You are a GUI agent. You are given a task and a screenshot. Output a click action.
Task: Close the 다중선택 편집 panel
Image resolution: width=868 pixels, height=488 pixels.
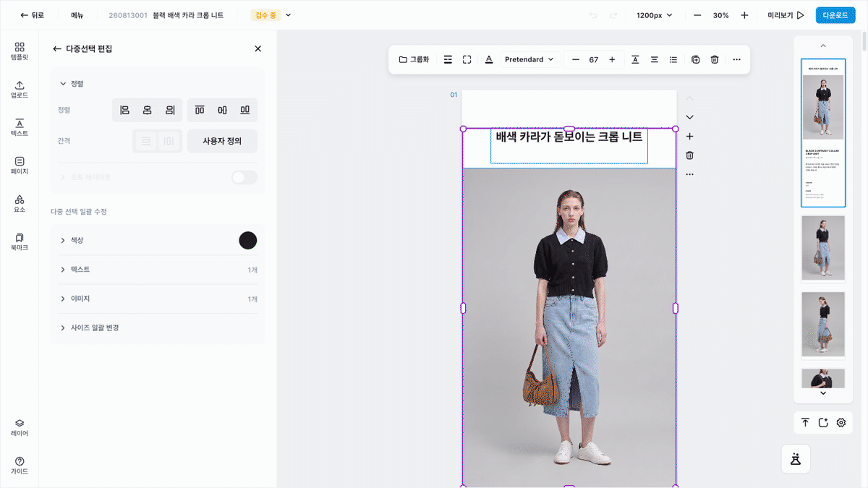(258, 48)
